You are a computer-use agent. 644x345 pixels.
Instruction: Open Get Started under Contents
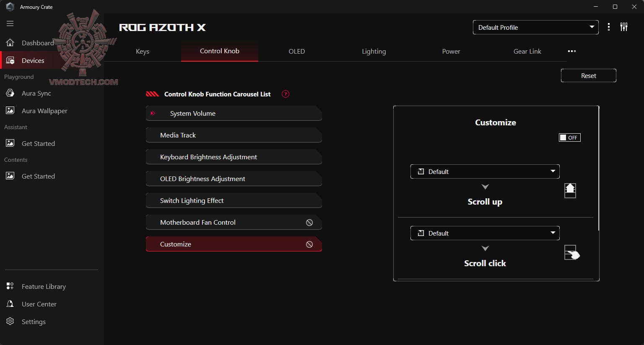(38, 176)
